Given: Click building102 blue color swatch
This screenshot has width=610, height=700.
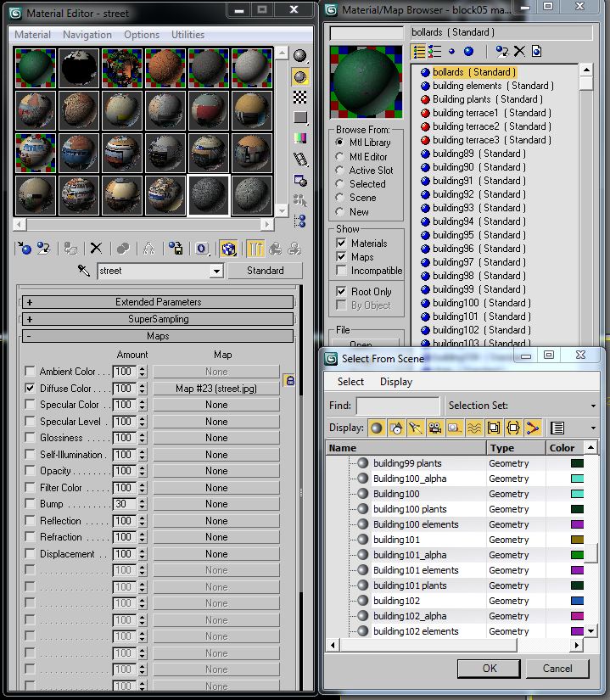Looking at the screenshot, I should coord(577,601).
